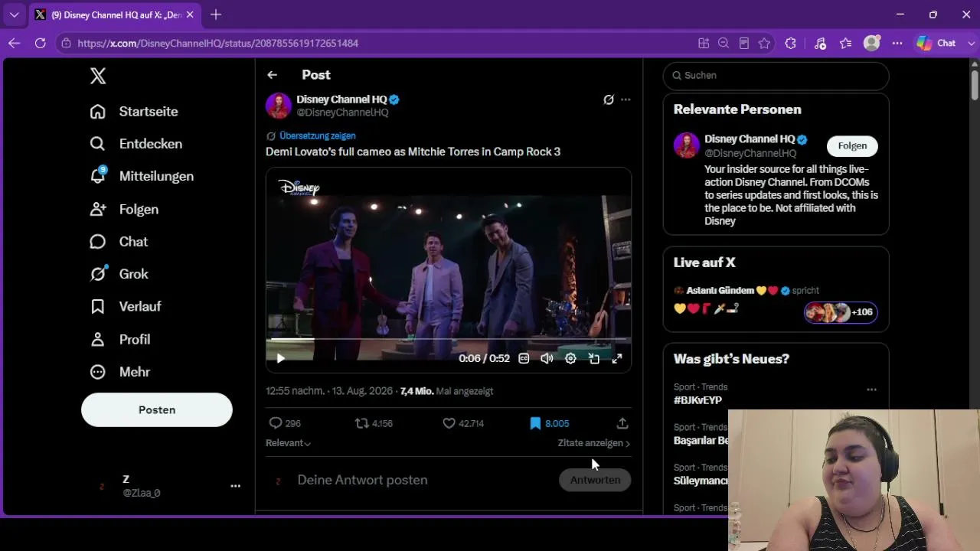Enable picture-in-picture mini player

point(594,358)
